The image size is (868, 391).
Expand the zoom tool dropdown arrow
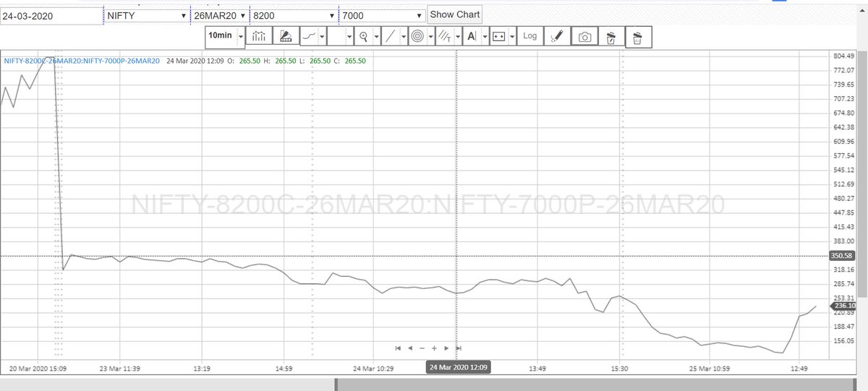coord(376,36)
